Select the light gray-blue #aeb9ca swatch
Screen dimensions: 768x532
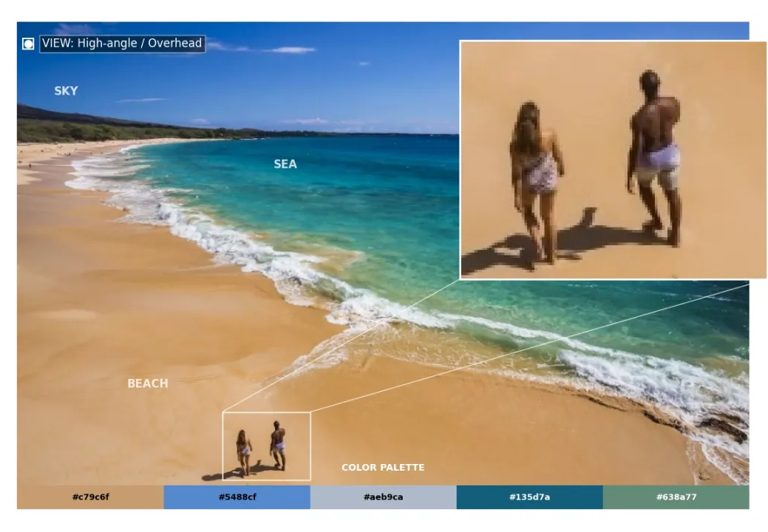pyautogui.click(x=383, y=497)
